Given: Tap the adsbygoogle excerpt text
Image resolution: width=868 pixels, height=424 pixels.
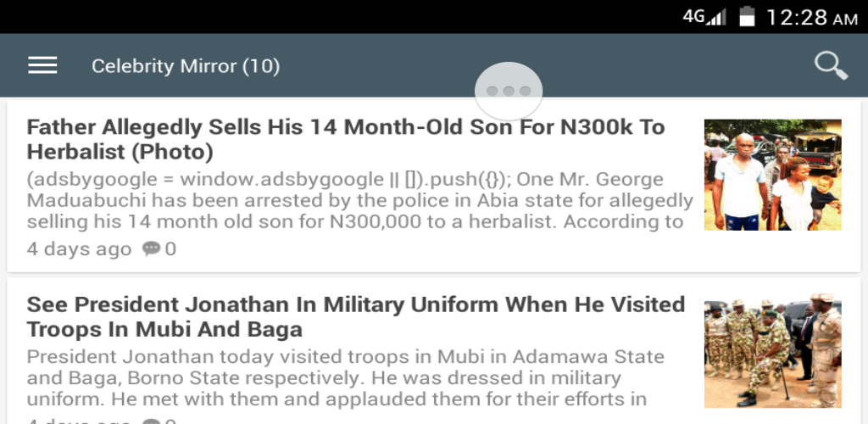Looking at the screenshot, I should (x=359, y=201).
